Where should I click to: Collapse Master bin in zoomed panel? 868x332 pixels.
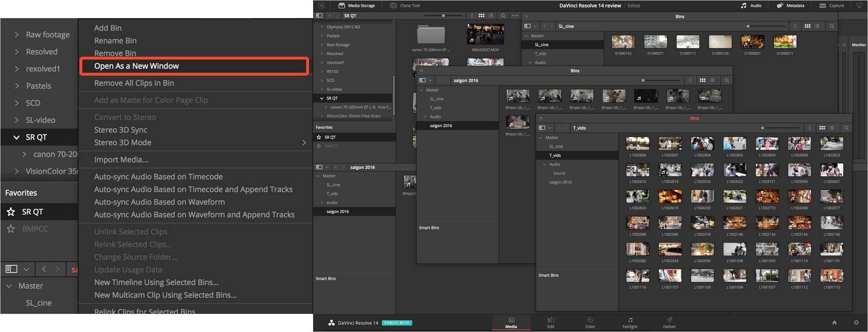tap(9, 286)
